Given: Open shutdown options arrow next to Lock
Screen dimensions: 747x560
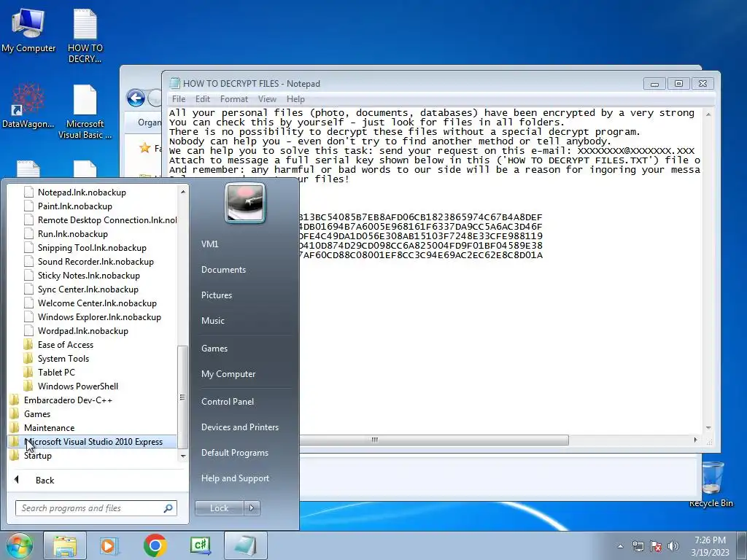Looking at the screenshot, I should (252, 508).
